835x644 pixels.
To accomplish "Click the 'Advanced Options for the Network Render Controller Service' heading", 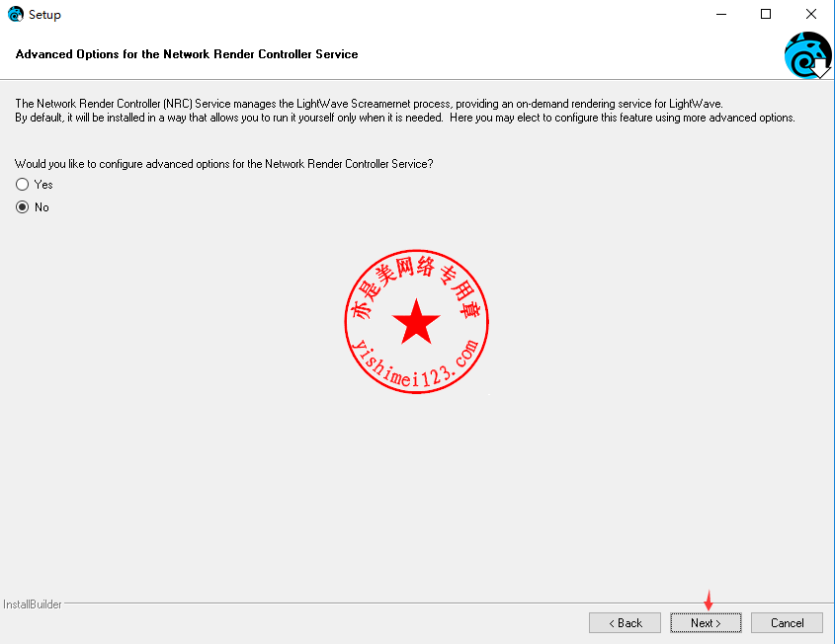I will [x=187, y=53].
